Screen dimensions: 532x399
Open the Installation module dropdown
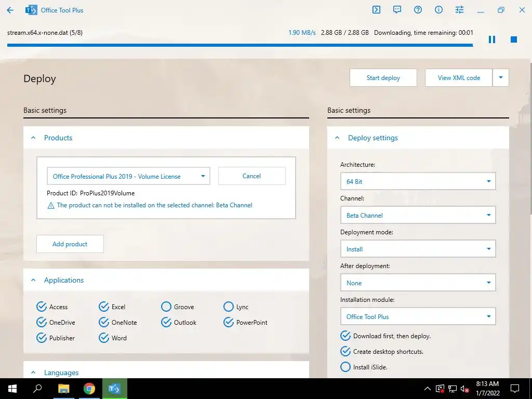(418, 316)
